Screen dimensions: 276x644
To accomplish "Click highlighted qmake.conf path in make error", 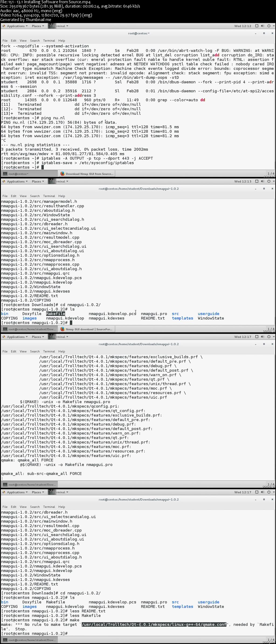I will (x=154, y=625).
